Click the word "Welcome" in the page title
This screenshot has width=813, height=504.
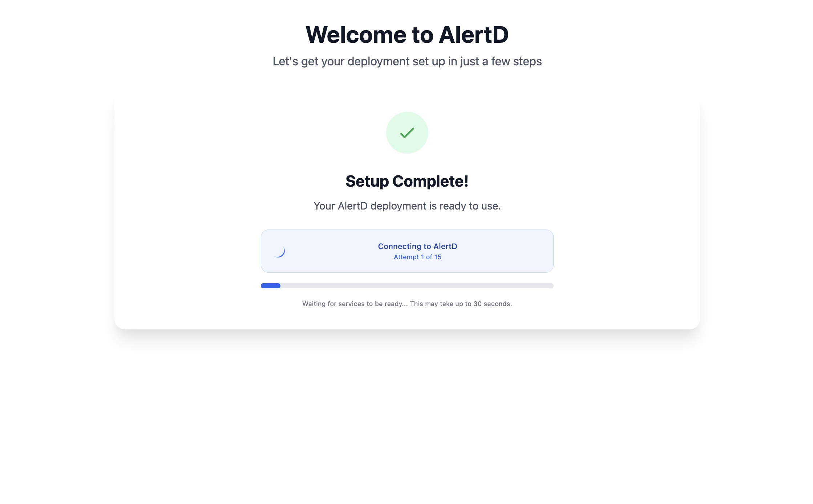coord(356,35)
